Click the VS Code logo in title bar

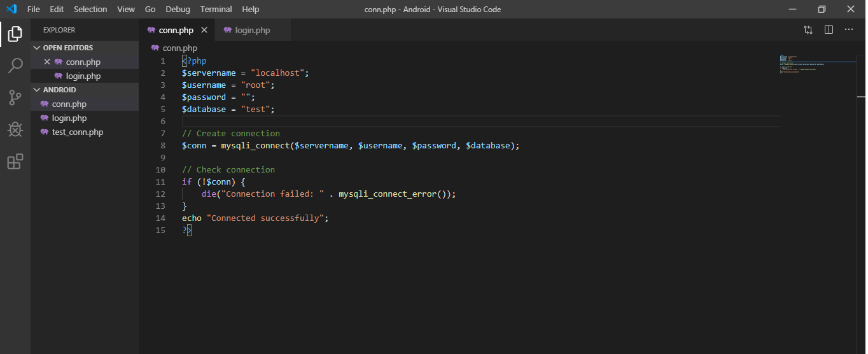pyautogui.click(x=11, y=9)
